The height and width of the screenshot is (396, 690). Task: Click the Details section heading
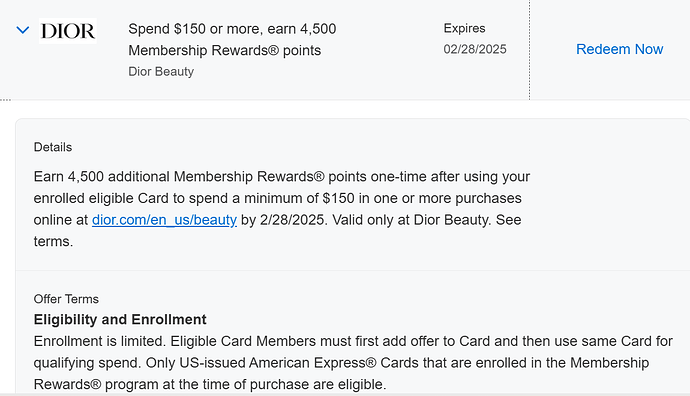(x=53, y=147)
